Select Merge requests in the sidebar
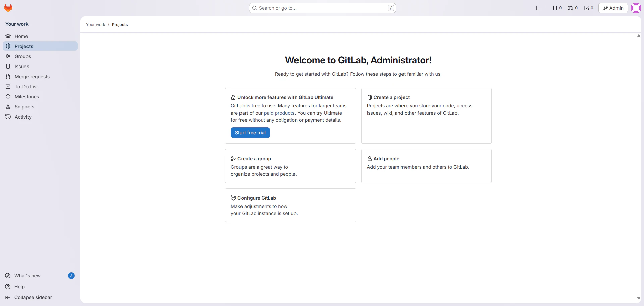This screenshot has height=306, width=644. 32,76
